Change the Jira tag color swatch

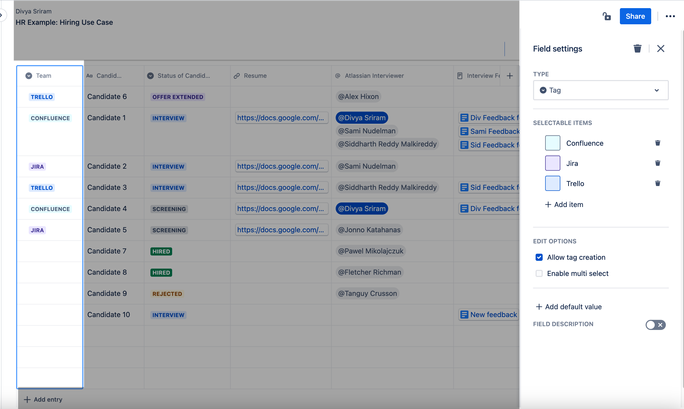[x=553, y=163]
